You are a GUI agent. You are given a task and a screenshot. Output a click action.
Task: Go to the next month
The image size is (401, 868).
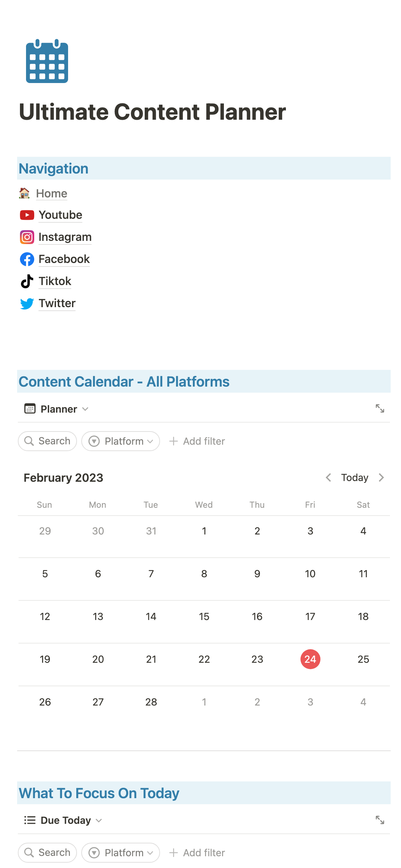point(381,477)
